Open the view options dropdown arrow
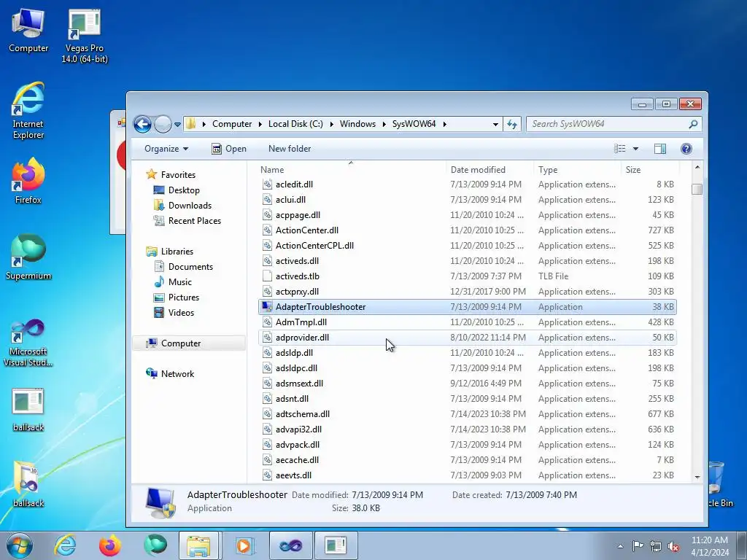This screenshot has height=560, width=747. coord(635,149)
